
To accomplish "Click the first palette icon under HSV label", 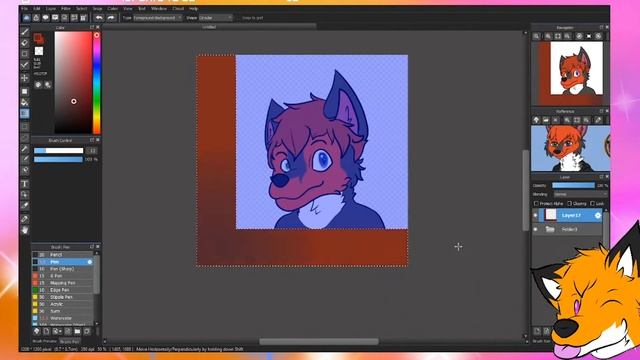I will pyautogui.click(x=38, y=85).
